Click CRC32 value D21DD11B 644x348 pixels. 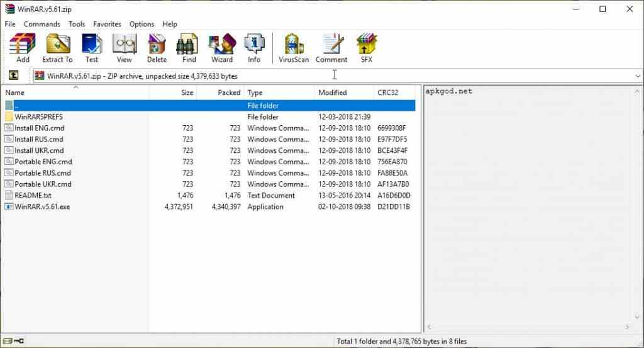(x=394, y=206)
